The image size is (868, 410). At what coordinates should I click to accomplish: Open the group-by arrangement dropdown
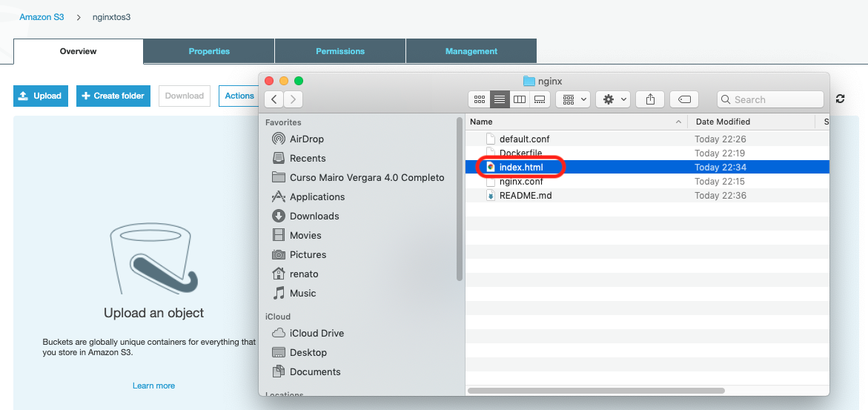573,99
